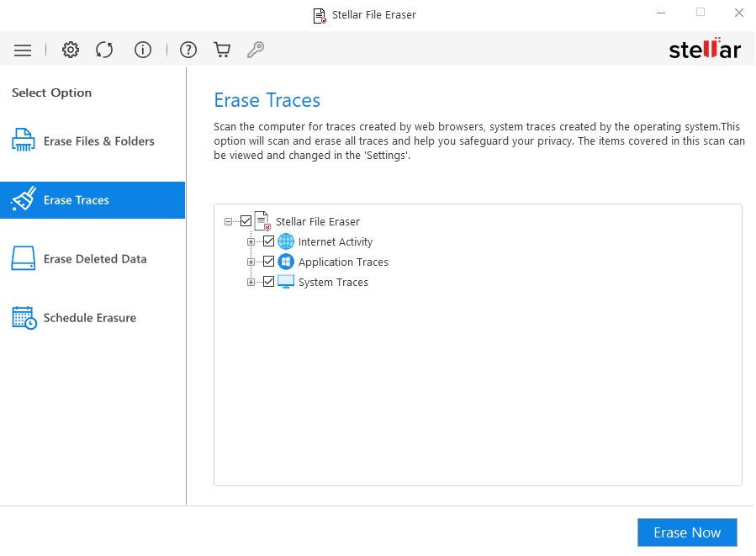Click the update/refresh icon in the toolbar

(104, 50)
